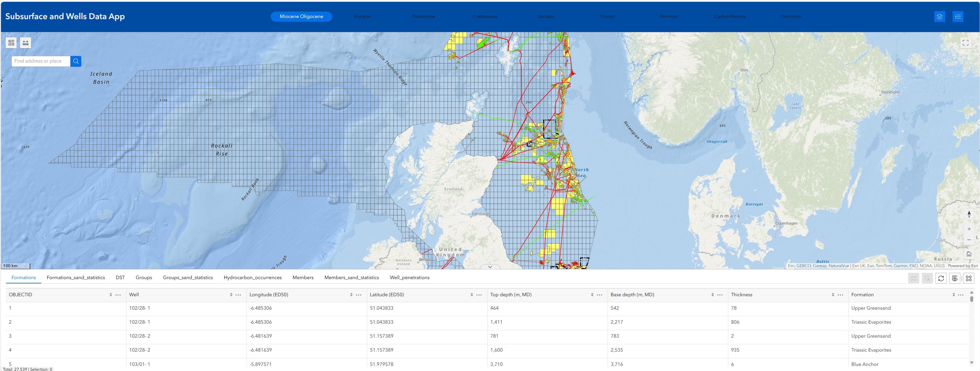Select the Triassic period button
This screenshot has width=980, height=371.
tap(608, 16)
